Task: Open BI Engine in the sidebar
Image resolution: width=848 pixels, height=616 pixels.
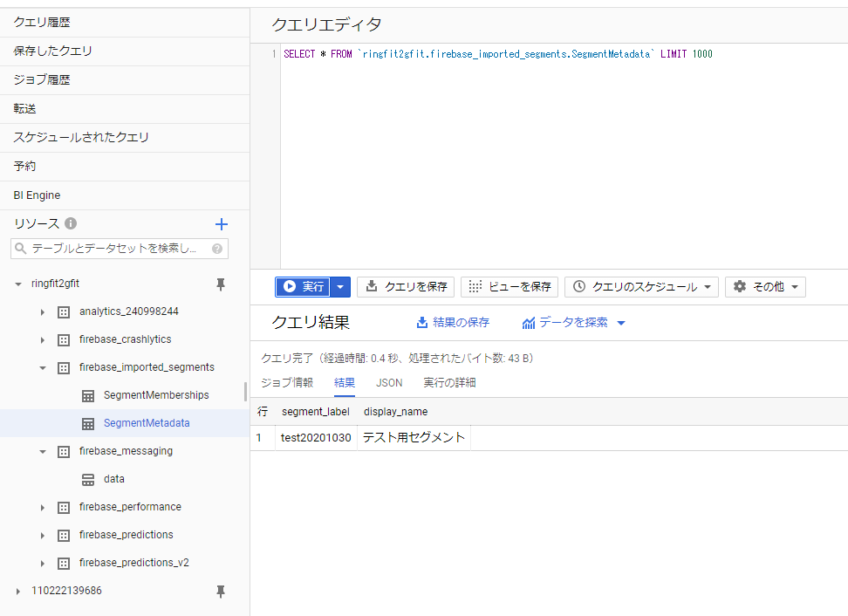Action: (125, 195)
